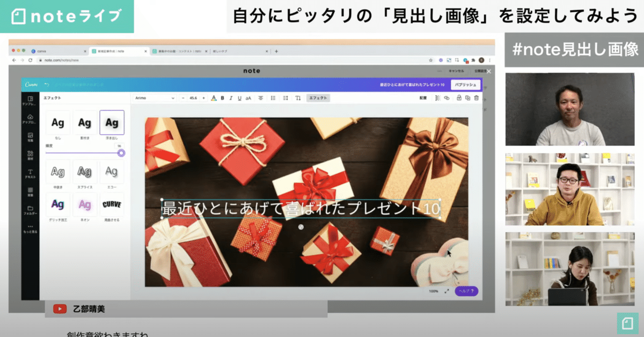The image size is (644, 337).
Task: Enter fullscreen with the expand arrows icon
Action: [447, 291]
